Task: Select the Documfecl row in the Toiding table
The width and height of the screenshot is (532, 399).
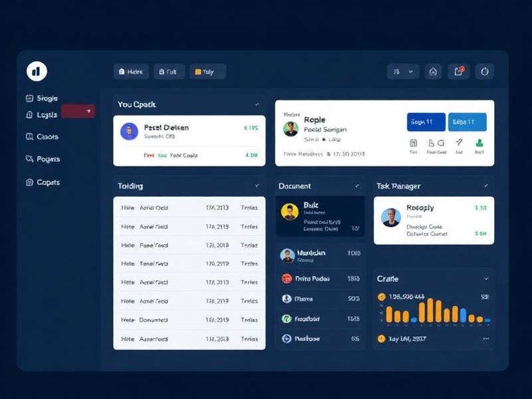Action: point(190,320)
